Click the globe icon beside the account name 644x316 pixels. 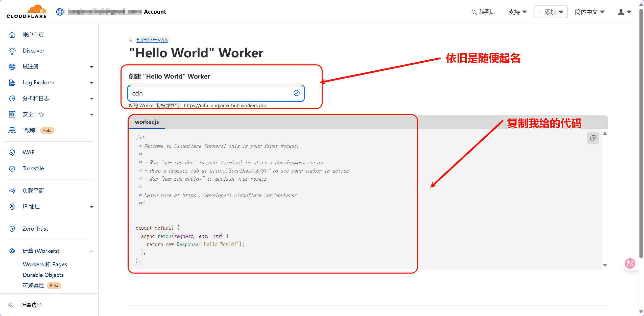coord(60,12)
